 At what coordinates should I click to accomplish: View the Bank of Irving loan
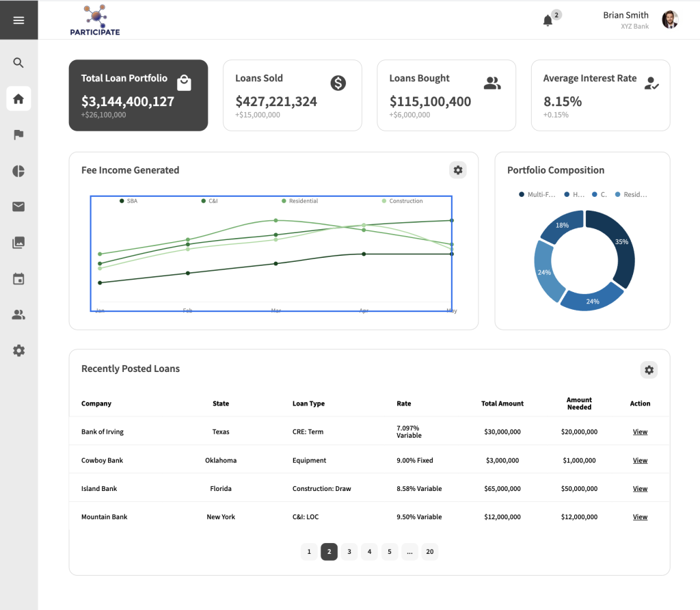click(640, 432)
